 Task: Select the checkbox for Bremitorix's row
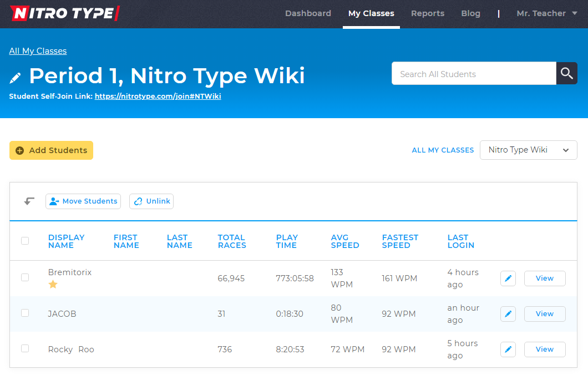pyautogui.click(x=25, y=277)
